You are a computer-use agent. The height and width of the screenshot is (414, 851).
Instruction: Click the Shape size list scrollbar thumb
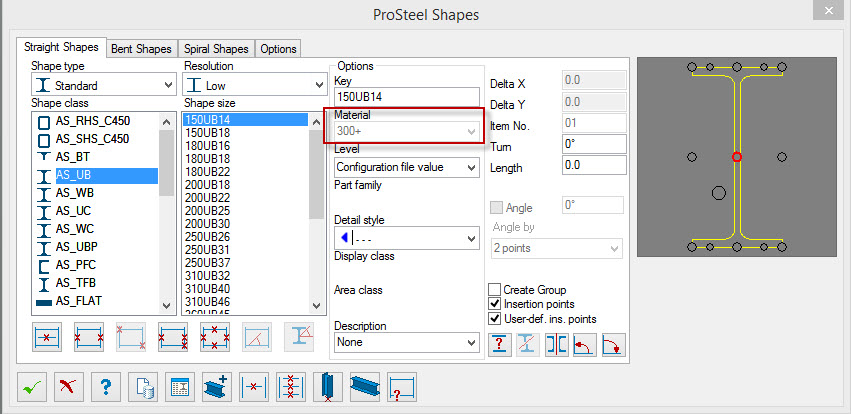point(316,175)
